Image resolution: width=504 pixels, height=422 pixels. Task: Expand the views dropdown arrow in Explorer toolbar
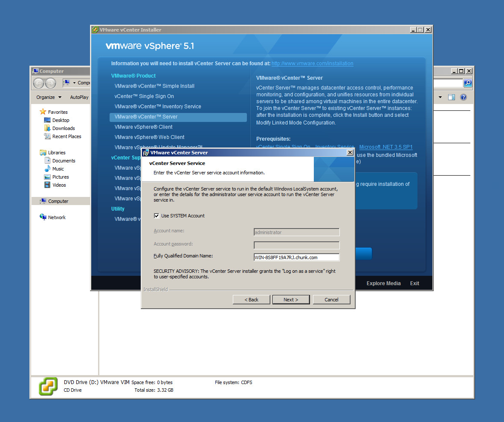440,97
